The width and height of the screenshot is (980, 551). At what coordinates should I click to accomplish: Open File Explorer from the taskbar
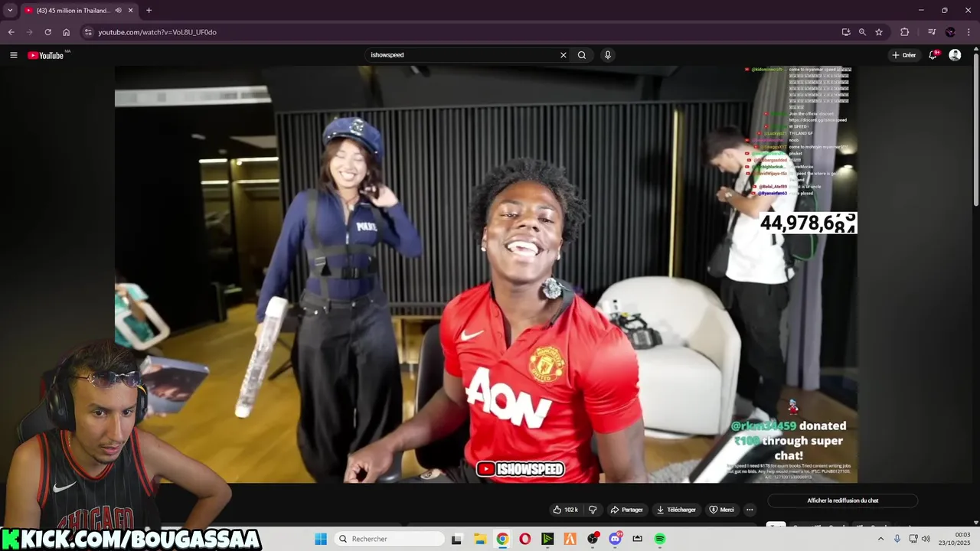(x=480, y=539)
